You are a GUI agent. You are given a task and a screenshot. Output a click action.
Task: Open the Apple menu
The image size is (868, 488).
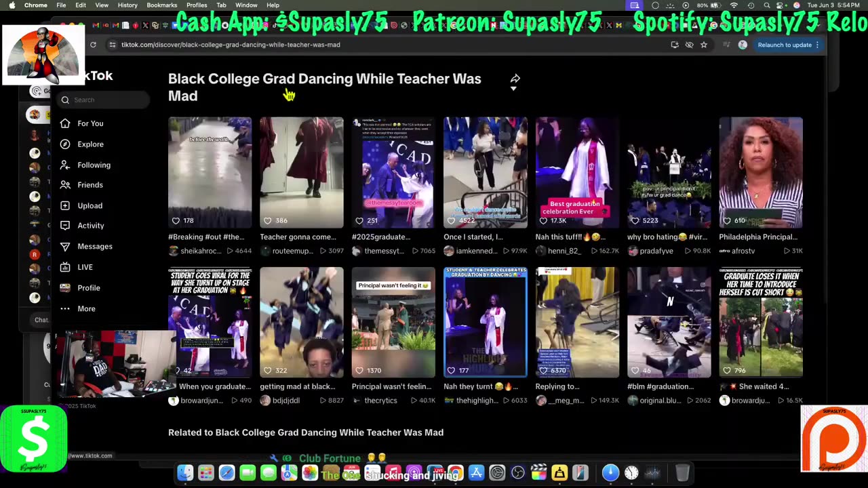[x=12, y=5]
